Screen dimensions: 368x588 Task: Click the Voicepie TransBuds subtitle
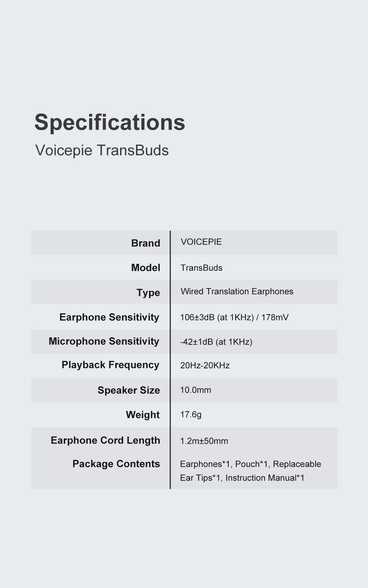[x=102, y=150]
